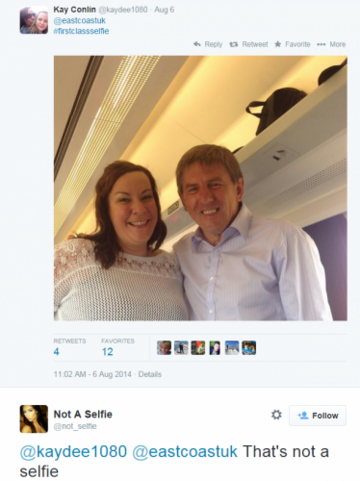Click the Reply arrow icon
Screen dimensions: 360x481
click(x=197, y=44)
